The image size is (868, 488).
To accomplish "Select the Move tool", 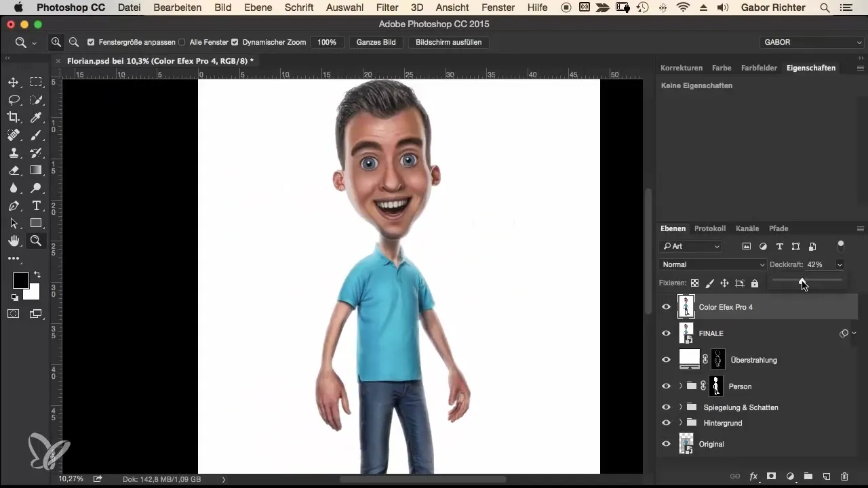I will [14, 82].
